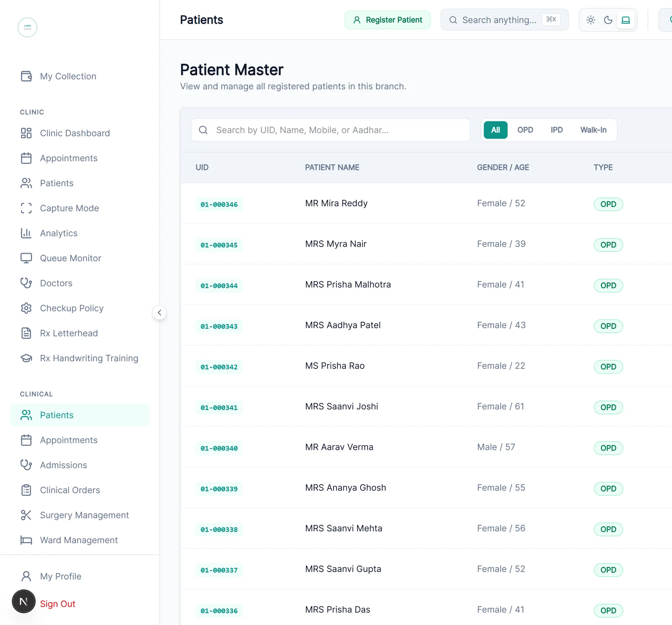Select patient name MS Prisha Rao

[x=335, y=366]
